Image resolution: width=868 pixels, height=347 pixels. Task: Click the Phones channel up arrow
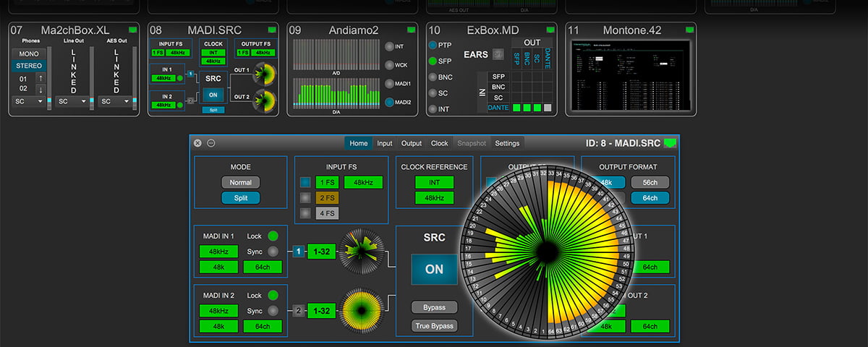(x=41, y=78)
